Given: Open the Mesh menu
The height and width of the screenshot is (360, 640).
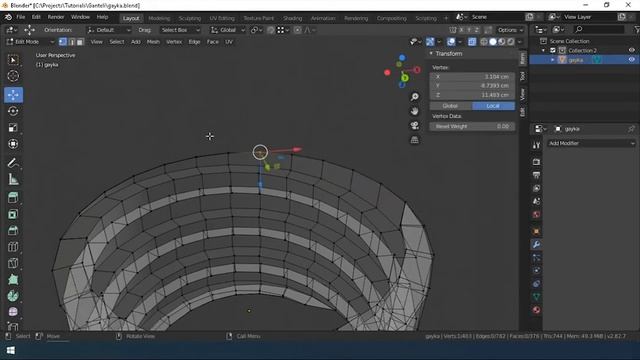Looking at the screenshot, I should 153,42.
